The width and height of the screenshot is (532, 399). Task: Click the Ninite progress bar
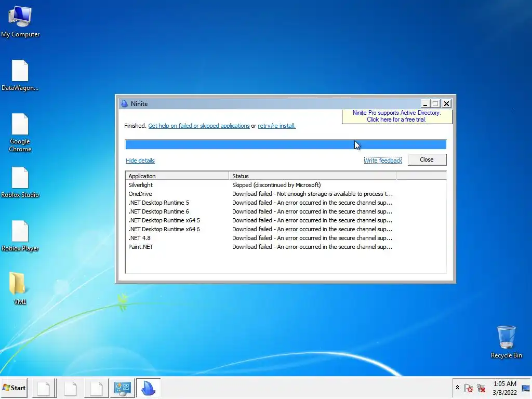tap(285, 144)
